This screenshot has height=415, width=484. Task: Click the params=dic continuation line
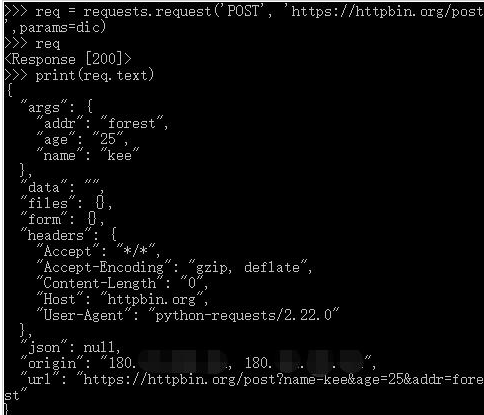tap(55, 27)
